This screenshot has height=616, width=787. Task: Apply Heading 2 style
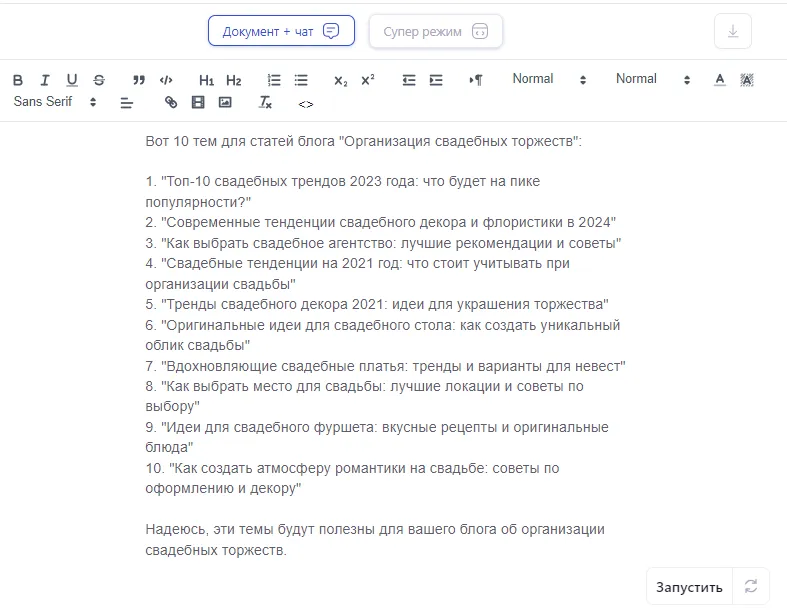(x=233, y=80)
